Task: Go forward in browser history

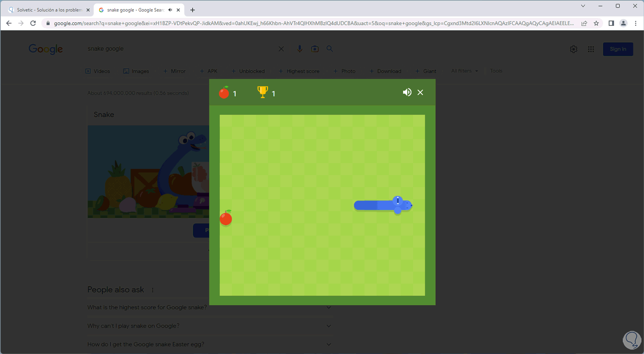Action: pos(21,23)
